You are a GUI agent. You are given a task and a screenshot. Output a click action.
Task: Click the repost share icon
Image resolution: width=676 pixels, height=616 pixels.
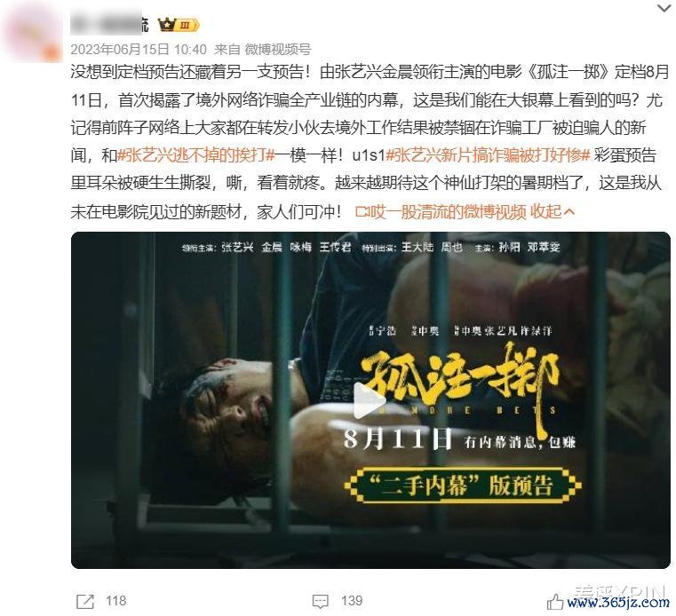point(85,601)
